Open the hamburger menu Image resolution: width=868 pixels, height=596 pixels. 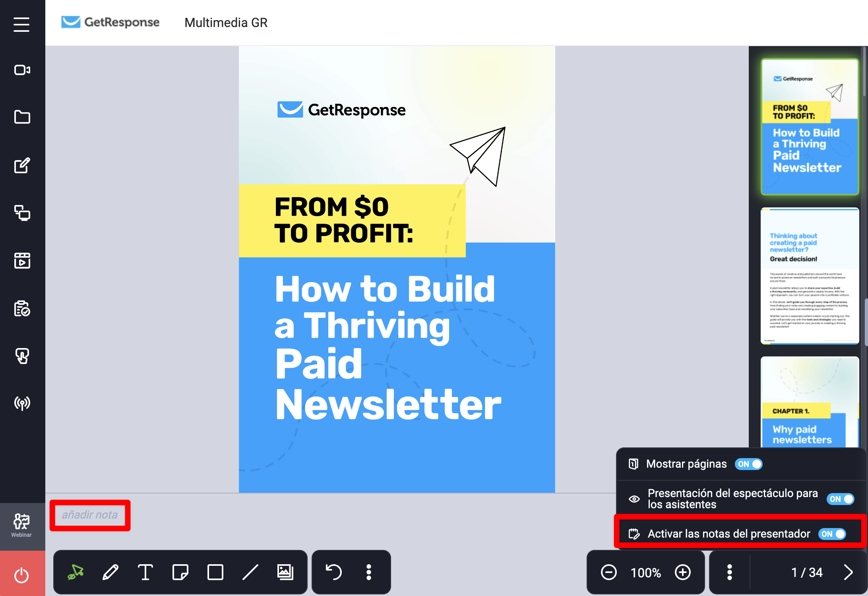21,24
